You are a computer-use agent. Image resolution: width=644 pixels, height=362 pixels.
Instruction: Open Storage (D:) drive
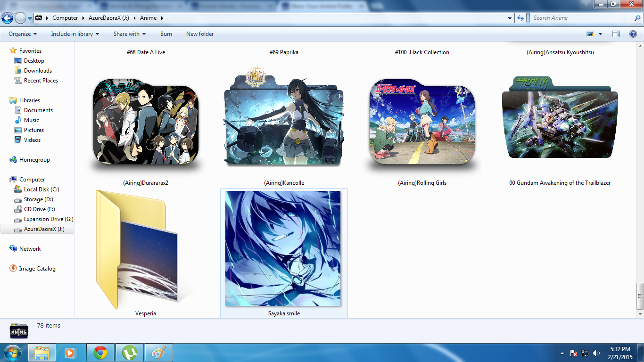[38, 199]
